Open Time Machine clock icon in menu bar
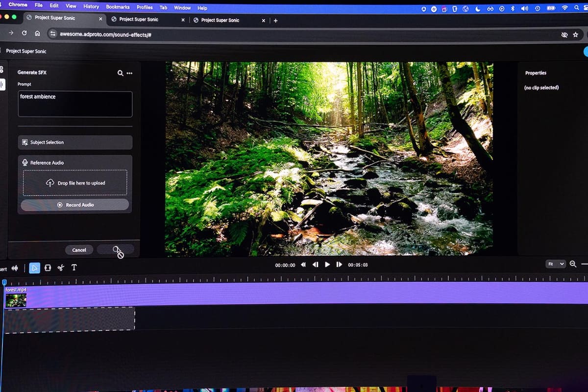 click(538, 8)
